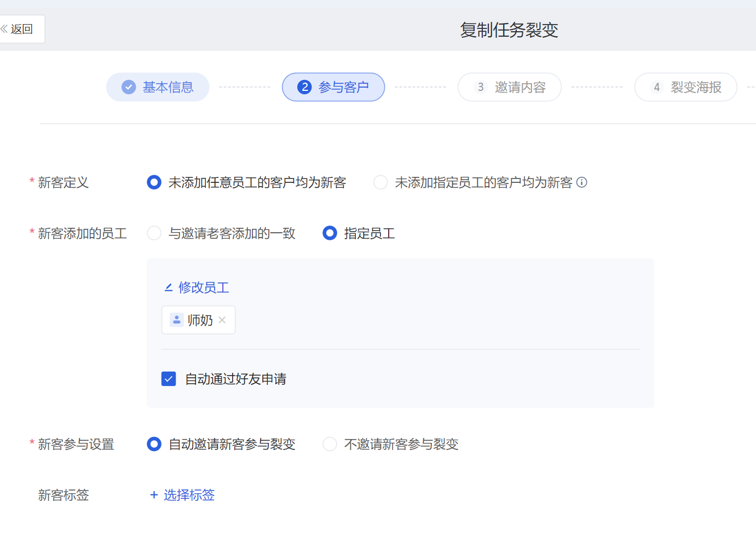
Task: Click the info icon beside 未添加指定员工的客户均为新客
Action: pyautogui.click(x=582, y=182)
